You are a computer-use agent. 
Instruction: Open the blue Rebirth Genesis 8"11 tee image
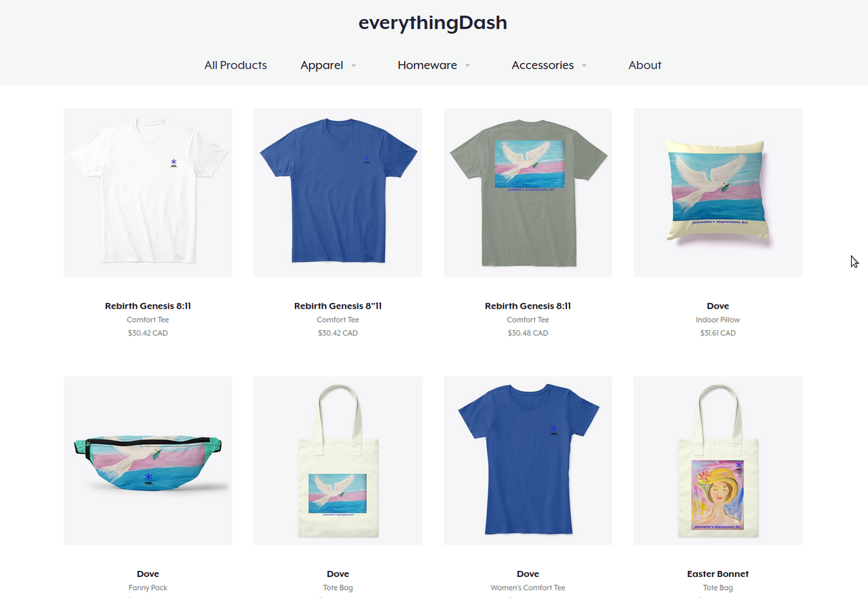coord(338,193)
